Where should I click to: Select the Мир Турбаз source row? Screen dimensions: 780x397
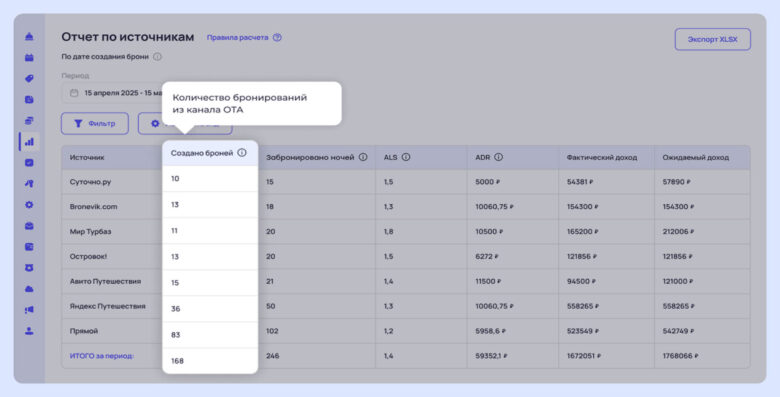(x=405, y=232)
